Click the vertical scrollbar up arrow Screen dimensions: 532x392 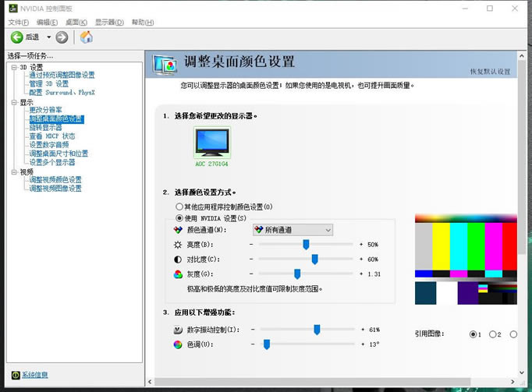522,56
